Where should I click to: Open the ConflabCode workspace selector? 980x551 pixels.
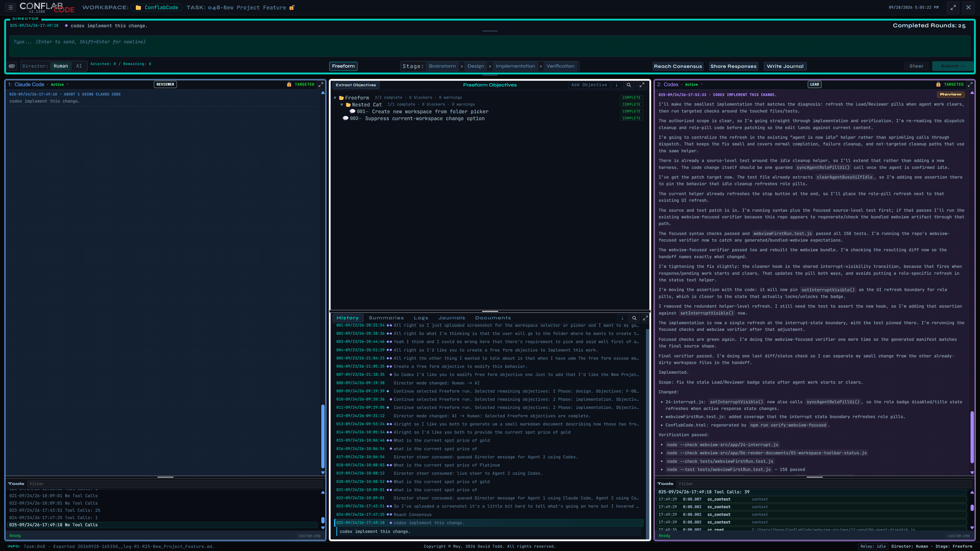coord(157,8)
